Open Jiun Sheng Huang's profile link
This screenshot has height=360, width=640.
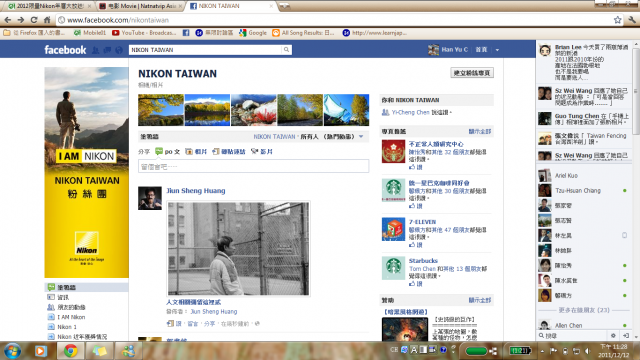(x=196, y=191)
